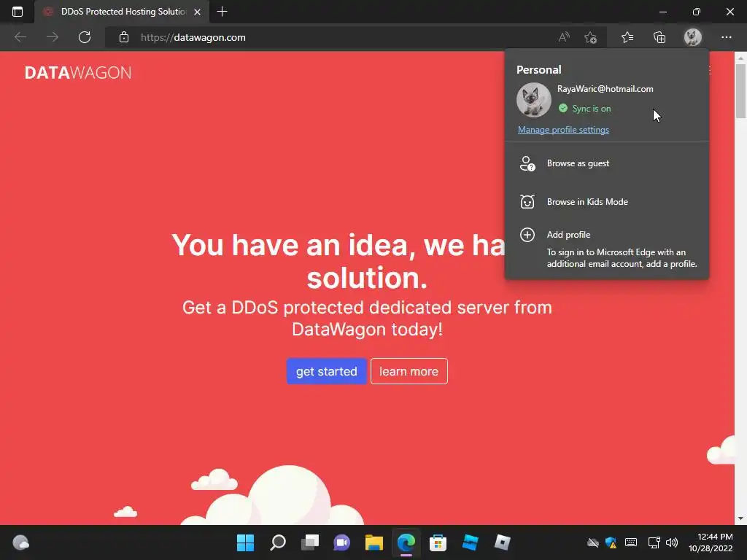Open Task View on the taskbar
The width and height of the screenshot is (747, 560).
tap(309, 542)
